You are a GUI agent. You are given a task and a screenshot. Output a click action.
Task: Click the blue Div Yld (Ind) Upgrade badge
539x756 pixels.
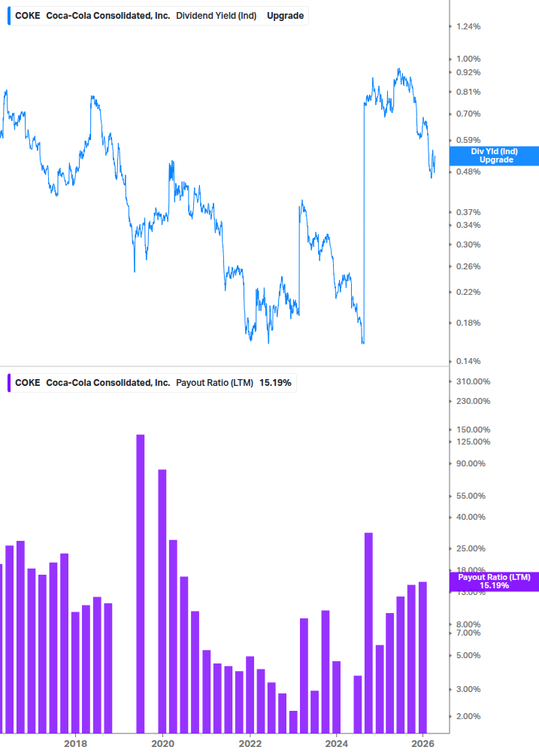point(493,156)
